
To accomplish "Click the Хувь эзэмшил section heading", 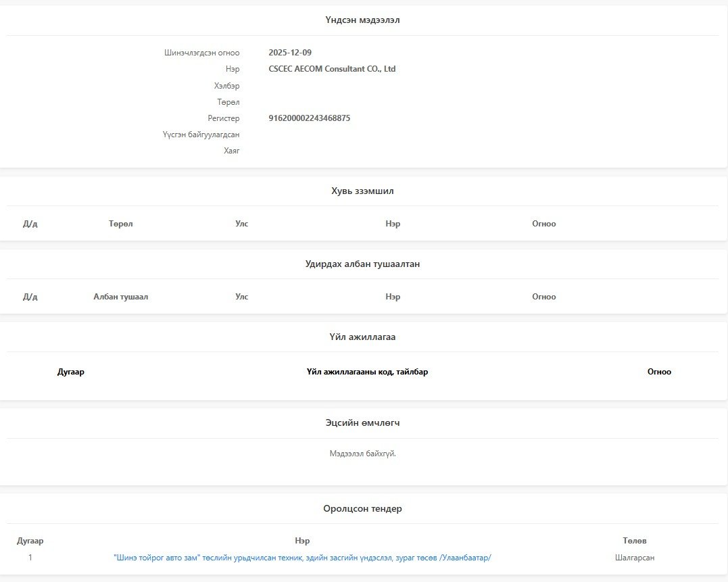I will 362,191.
